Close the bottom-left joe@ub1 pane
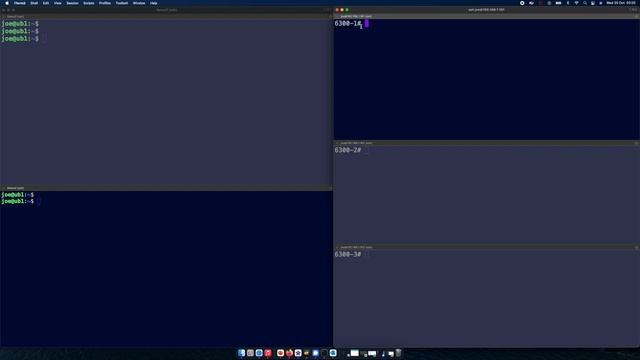 pyautogui.click(x=4, y=188)
